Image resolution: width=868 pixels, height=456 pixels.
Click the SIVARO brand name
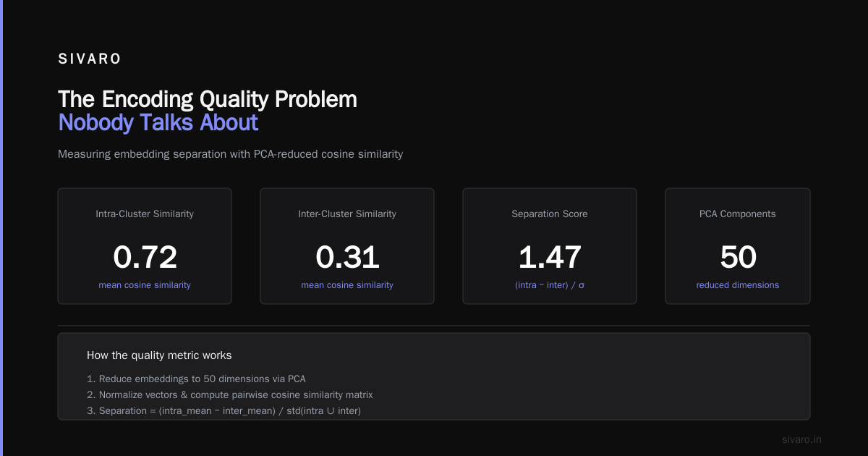pos(90,59)
